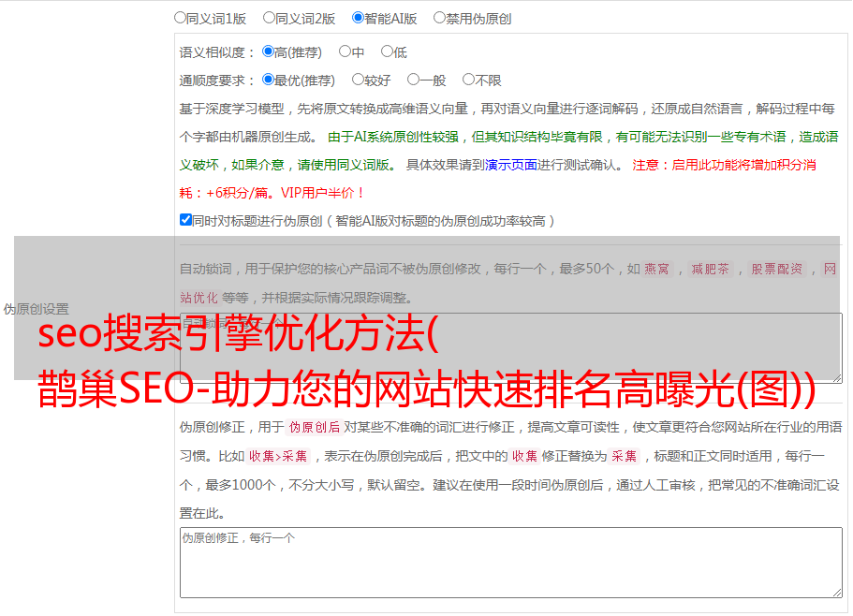This screenshot has height=616, width=853.
Task: Select the 同义词1版 radio option
Action: pyautogui.click(x=180, y=18)
